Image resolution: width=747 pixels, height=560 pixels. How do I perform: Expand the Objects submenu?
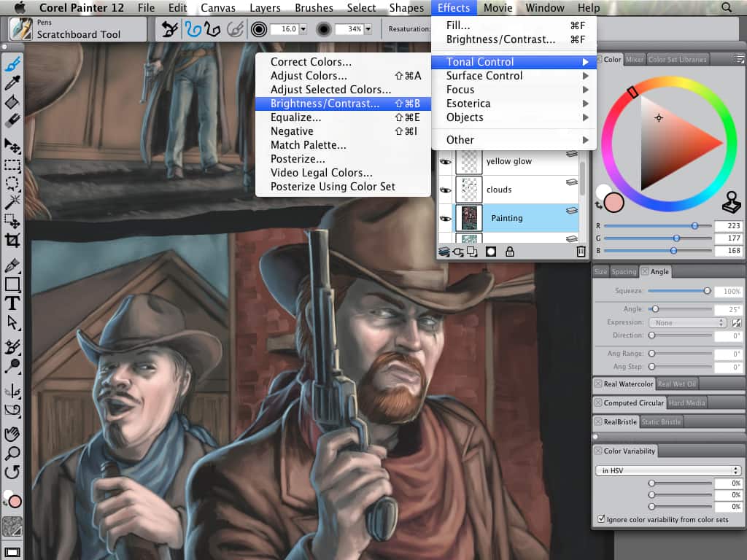[x=514, y=117]
